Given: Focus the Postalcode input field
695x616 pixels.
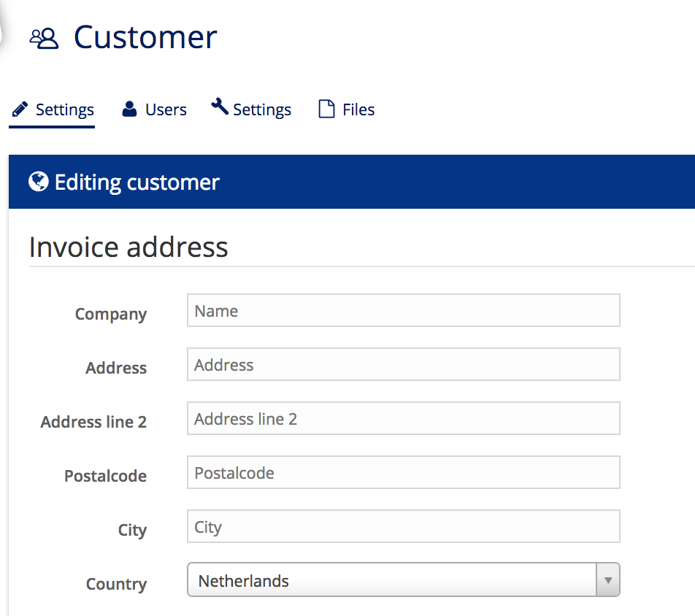Looking at the screenshot, I should (x=403, y=472).
